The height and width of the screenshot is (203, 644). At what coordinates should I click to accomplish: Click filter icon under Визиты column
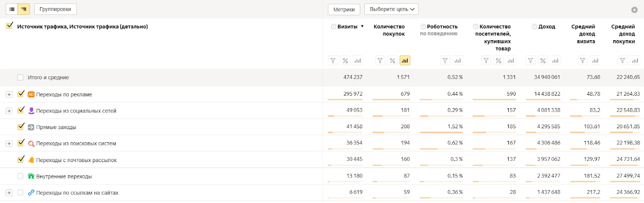click(x=333, y=61)
